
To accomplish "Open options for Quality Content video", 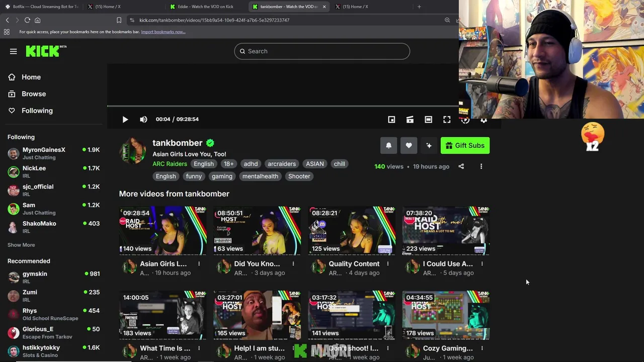I will coord(388,264).
